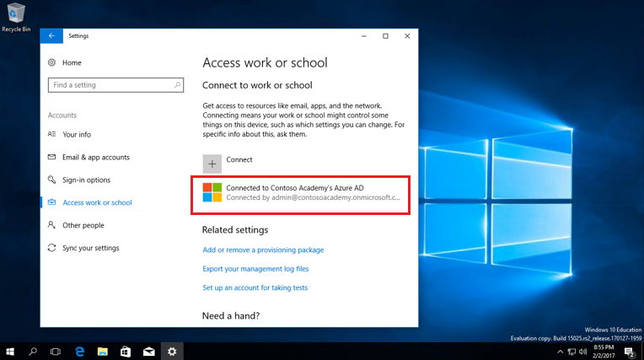644x360 pixels.
Task: Open Sign-in options page
Action: (x=86, y=180)
